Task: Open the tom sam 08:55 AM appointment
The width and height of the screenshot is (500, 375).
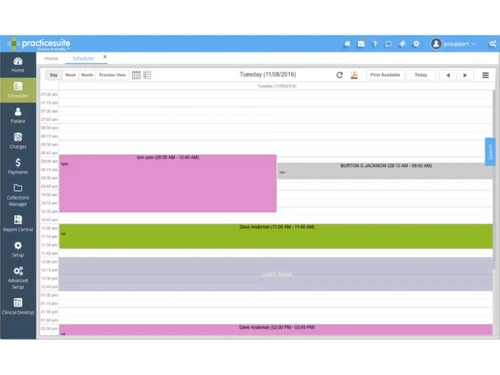Action: pyautogui.click(x=168, y=183)
